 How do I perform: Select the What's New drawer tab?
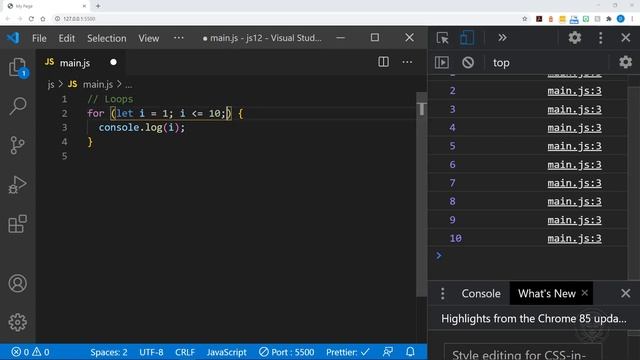tap(547, 293)
